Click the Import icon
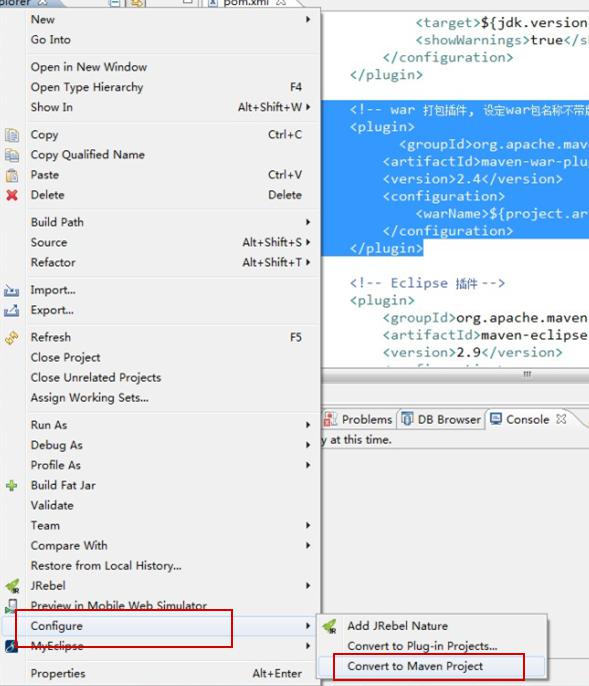This screenshot has height=686, width=589. pos(12,290)
